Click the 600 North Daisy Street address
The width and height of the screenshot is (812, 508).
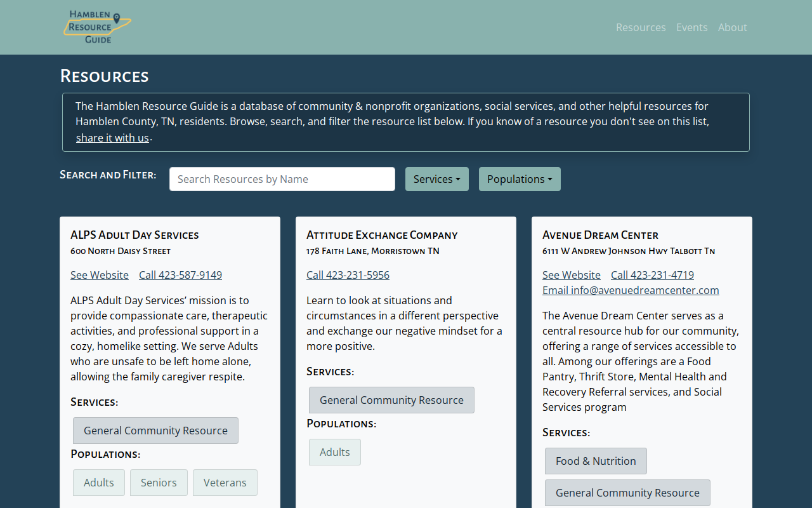121,251
